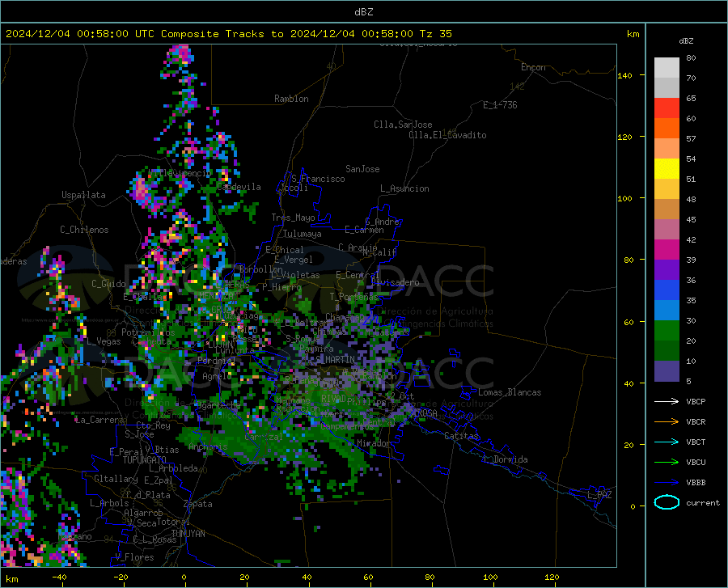
Task: Click the dBZ title at top
Action: [x=363, y=12]
